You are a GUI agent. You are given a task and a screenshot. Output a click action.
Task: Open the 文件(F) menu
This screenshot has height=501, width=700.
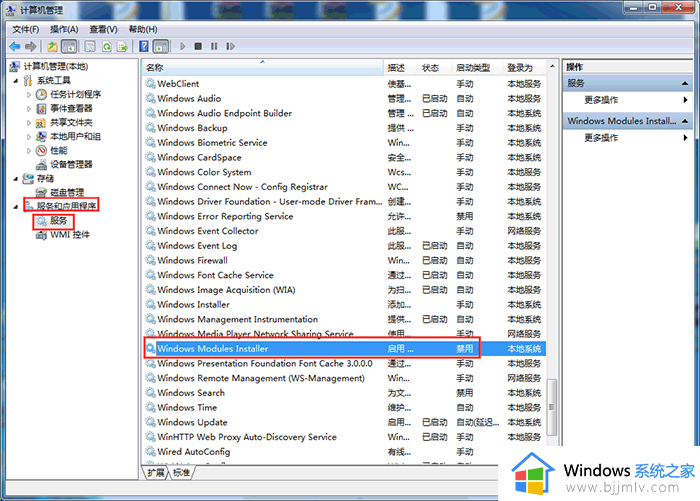25,29
